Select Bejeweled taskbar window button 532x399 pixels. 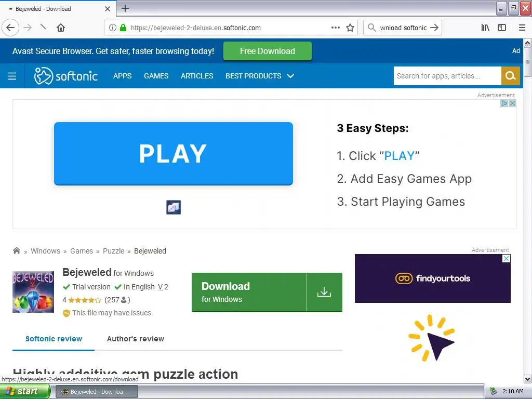[97, 392]
